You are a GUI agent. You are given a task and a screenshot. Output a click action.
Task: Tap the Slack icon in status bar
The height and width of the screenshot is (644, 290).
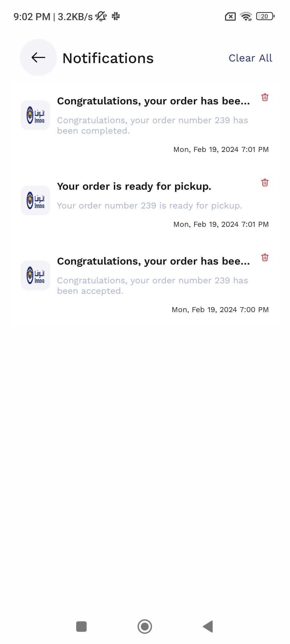(116, 16)
